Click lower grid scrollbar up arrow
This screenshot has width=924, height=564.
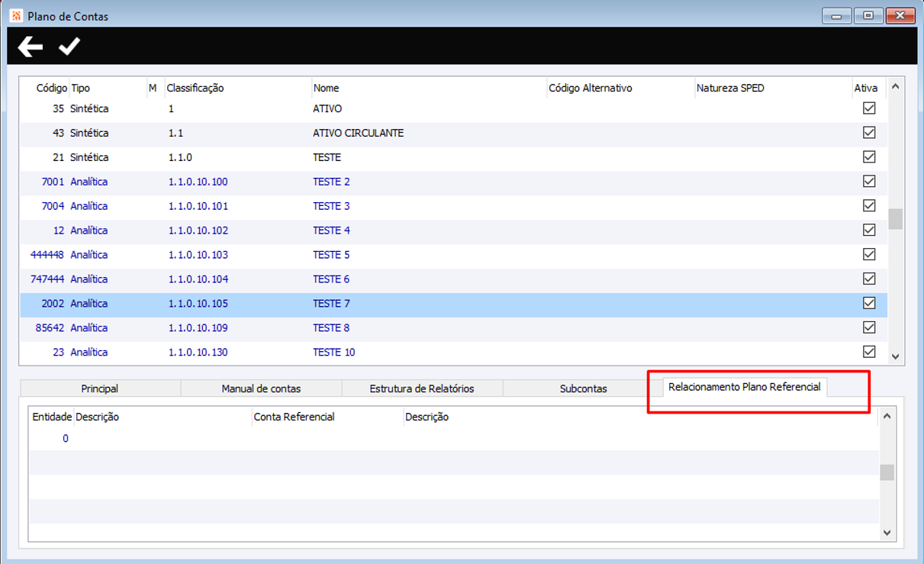887,416
